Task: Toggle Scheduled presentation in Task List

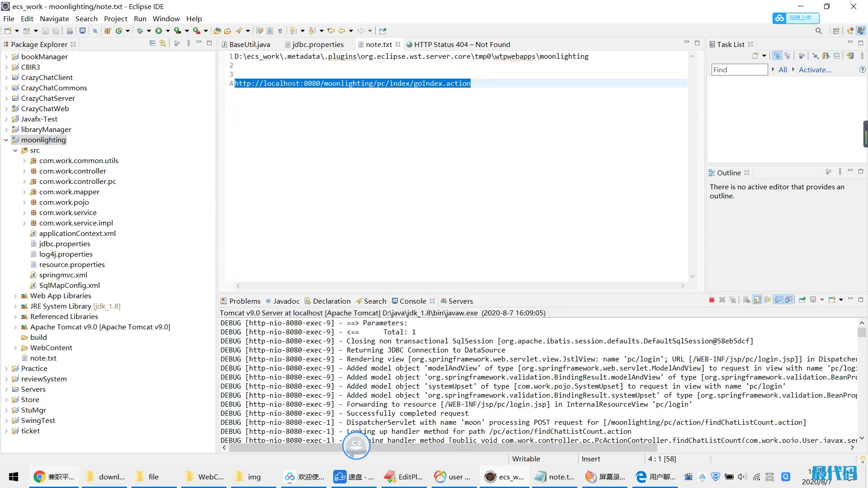Action: click(x=788, y=56)
